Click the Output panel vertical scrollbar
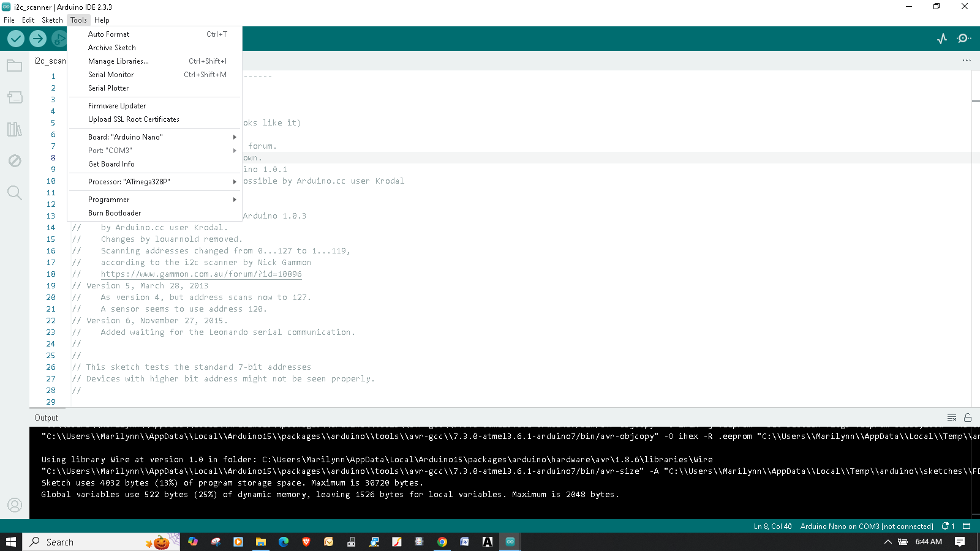 (976, 473)
